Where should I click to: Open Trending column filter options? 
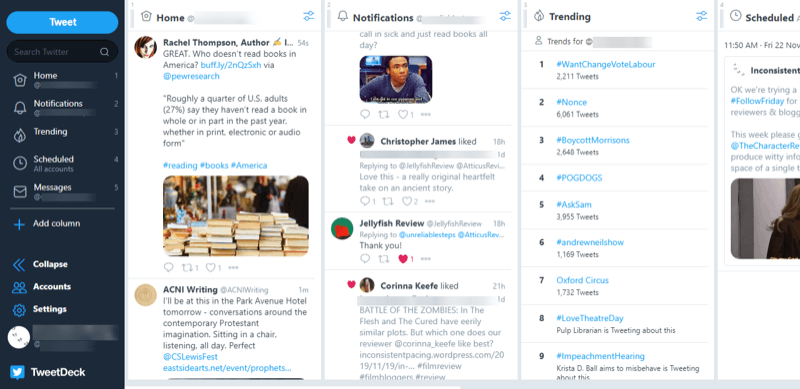click(702, 16)
